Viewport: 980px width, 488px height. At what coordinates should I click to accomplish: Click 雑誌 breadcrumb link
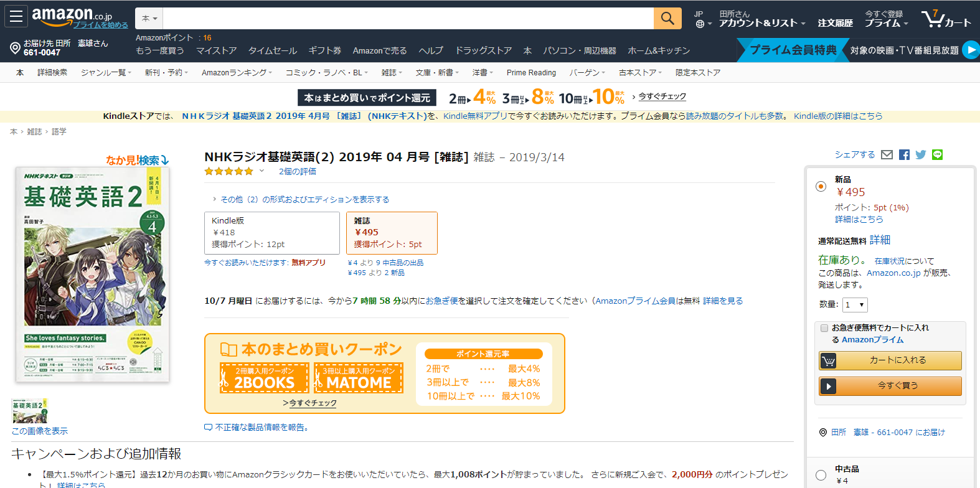click(x=34, y=132)
